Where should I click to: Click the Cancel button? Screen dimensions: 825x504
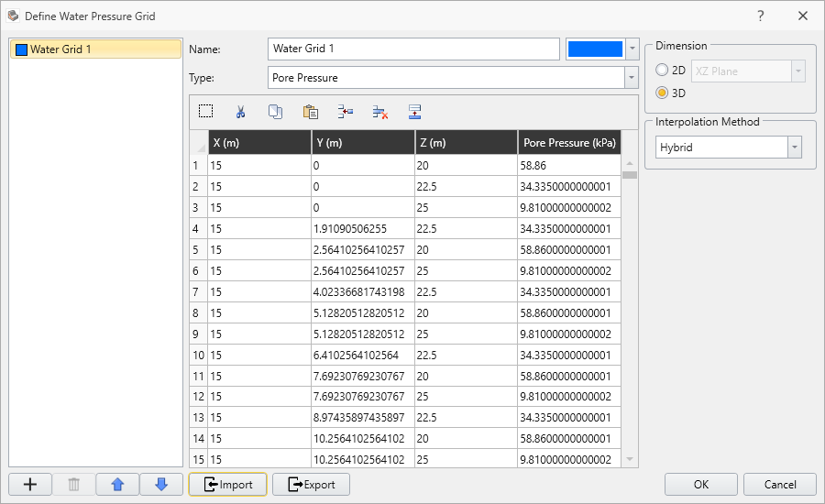point(780,485)
